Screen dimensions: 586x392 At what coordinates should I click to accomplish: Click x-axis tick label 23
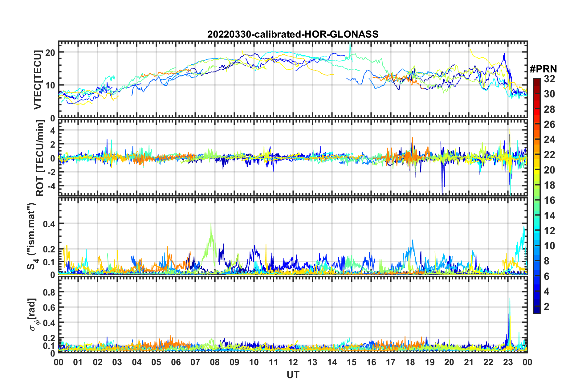tap(508, 362)
